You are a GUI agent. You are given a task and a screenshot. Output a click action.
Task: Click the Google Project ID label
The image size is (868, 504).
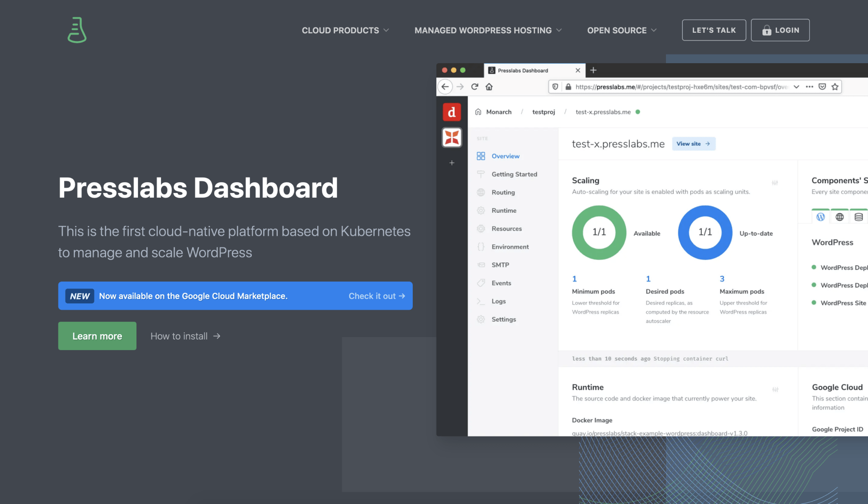click(x=838, y=429)
